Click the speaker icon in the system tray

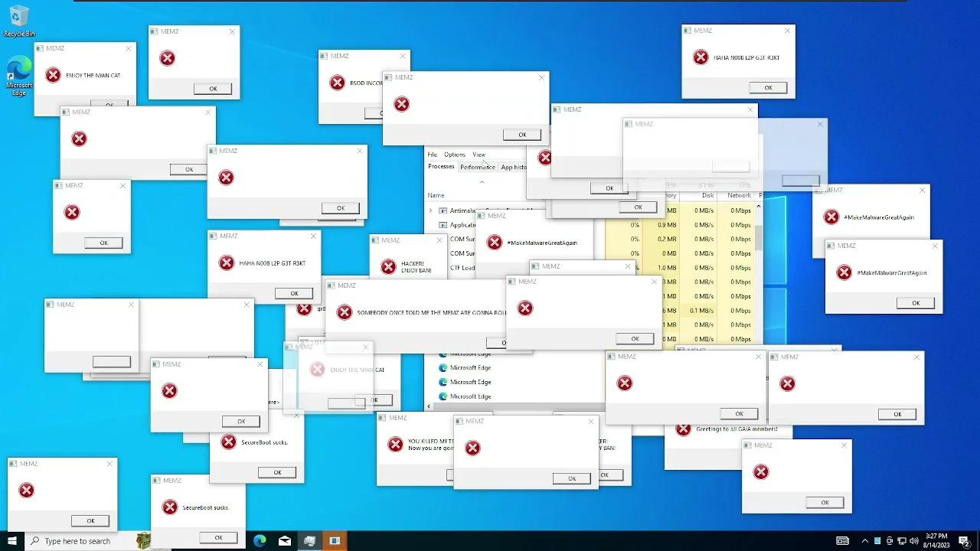[x=913, y=541]
